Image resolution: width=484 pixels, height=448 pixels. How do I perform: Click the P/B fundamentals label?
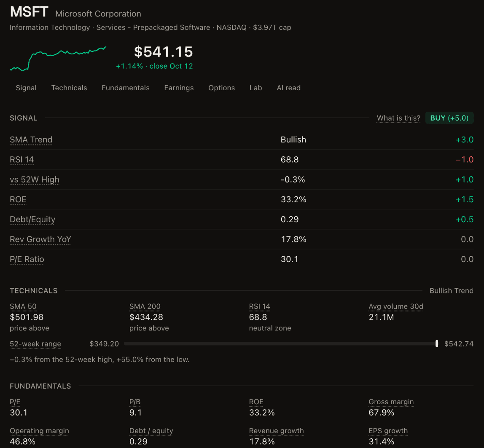[x=135, y=402]
